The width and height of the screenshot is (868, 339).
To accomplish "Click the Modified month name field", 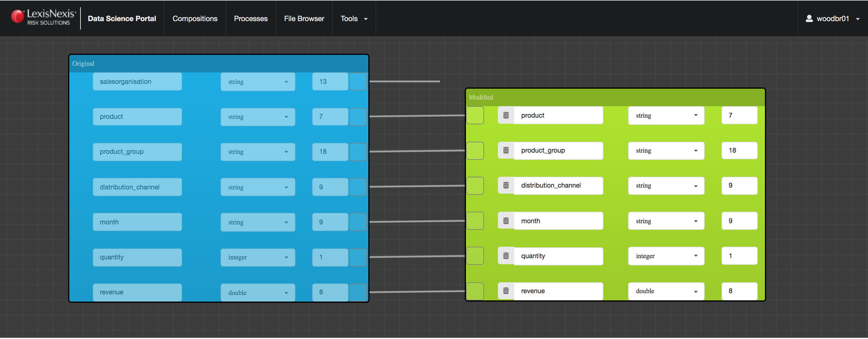I will click(558, 221).
